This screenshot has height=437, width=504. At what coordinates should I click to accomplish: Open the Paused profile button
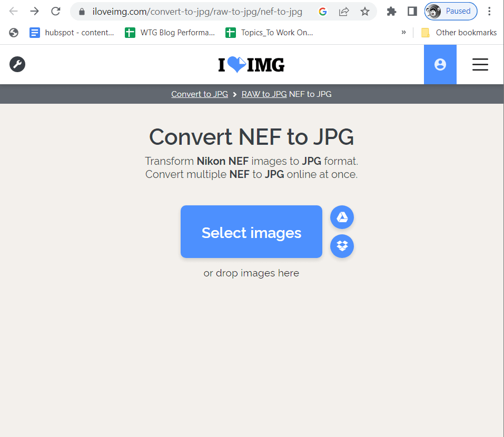click(x=451, y=11)
